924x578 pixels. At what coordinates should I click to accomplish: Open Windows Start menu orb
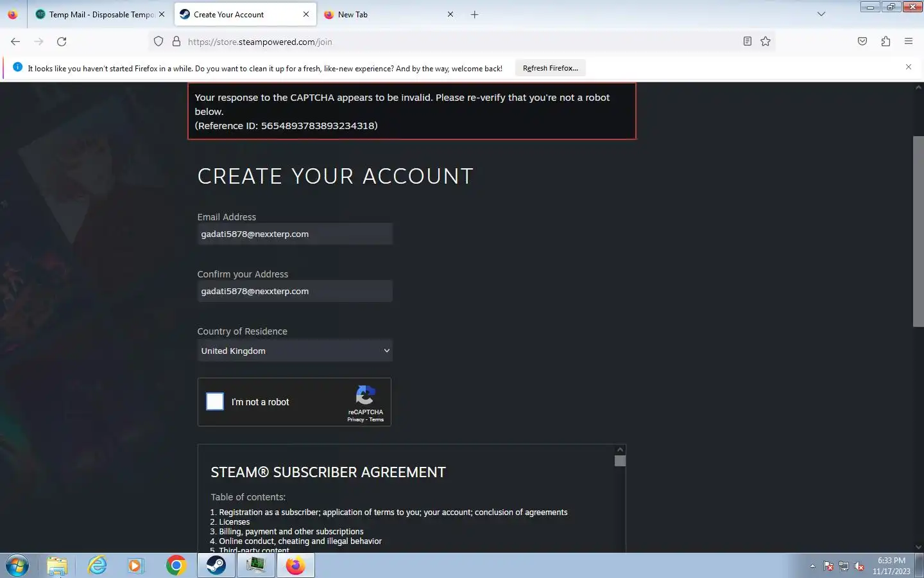pos(17,566)
